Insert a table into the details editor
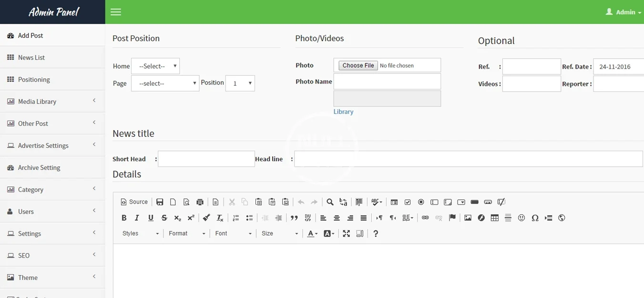The width and height of the screenshot is (644, 298). pos(495,218)
